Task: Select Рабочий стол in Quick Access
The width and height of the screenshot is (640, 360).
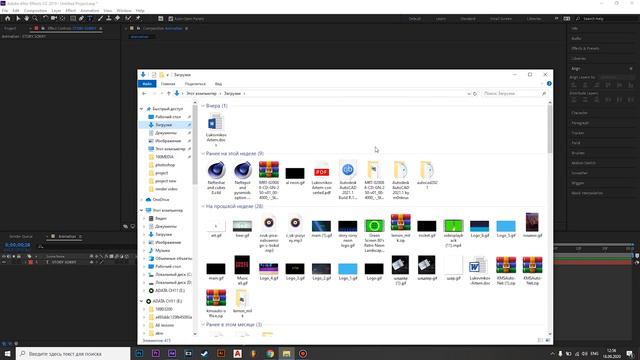Action: pos(168,117)
